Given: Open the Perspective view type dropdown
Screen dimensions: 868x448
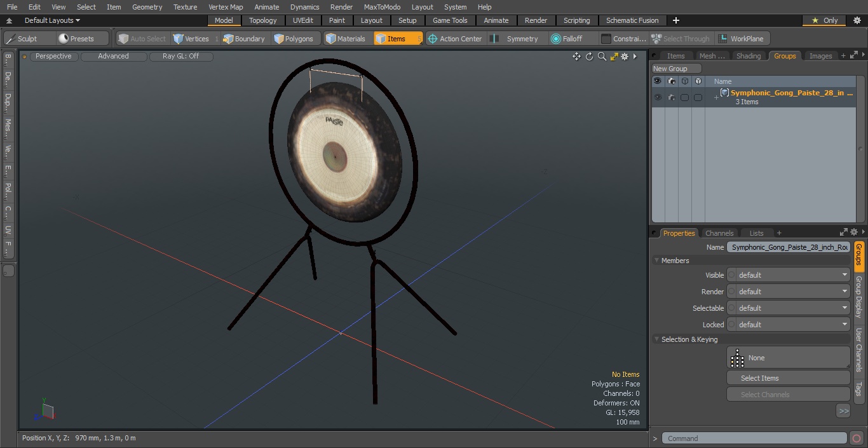Looking at the screenshot, I should (53, 56).
